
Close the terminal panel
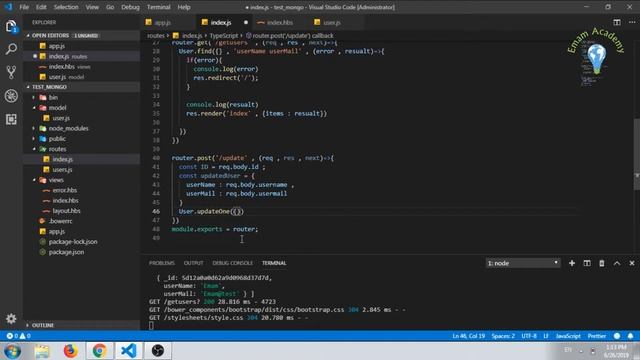pyautogui.click(x=632, y=263)
